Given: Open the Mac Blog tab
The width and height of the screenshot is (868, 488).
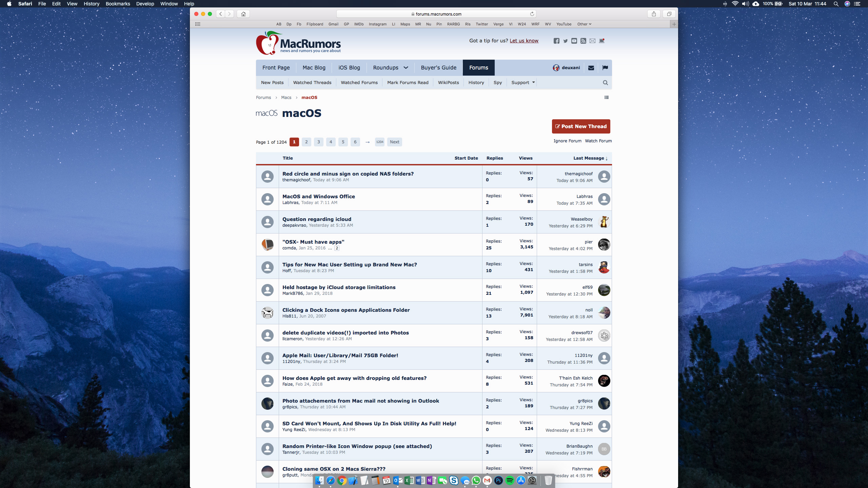Looking at the screenshot, I should (314, 67).
